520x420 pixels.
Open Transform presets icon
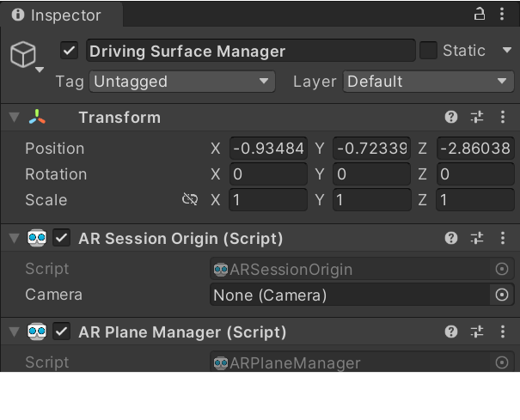(477, 118)
